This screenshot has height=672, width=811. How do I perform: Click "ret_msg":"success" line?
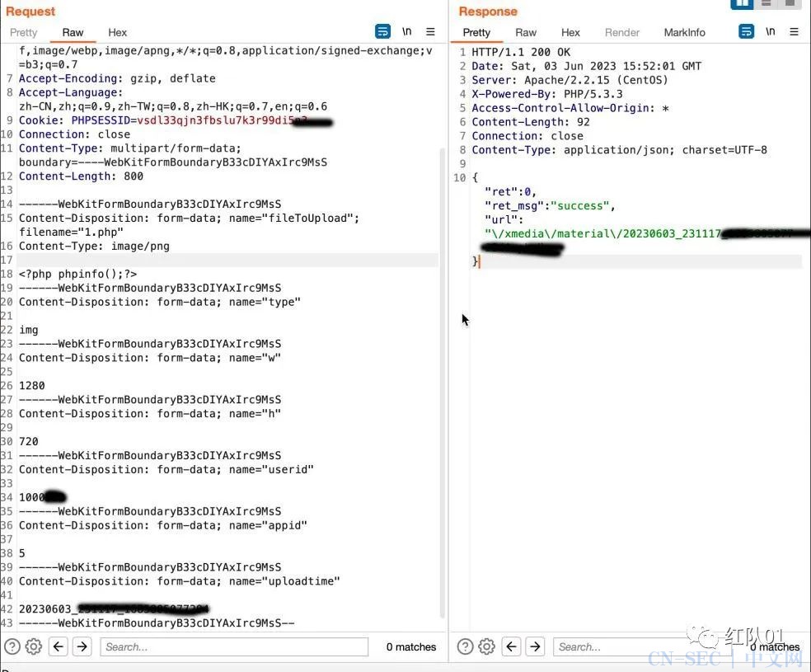[x=550, y=206]
